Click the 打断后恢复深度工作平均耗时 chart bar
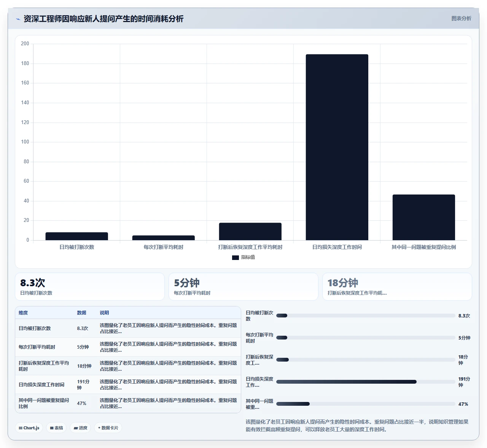Viewport: 487px width, 448px height. (250, 231)
